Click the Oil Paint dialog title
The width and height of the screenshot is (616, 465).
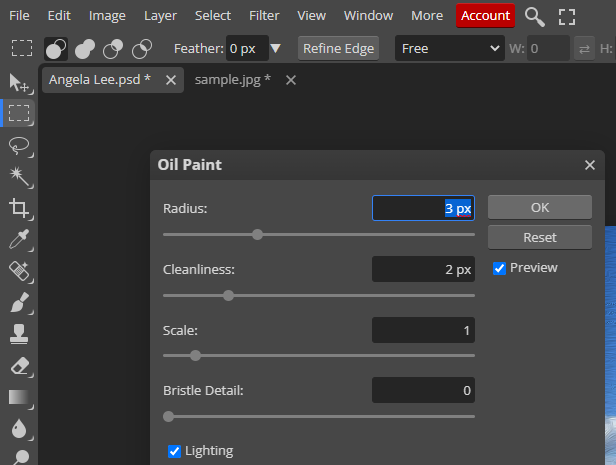pyautogui.click(x=189, y=165)
